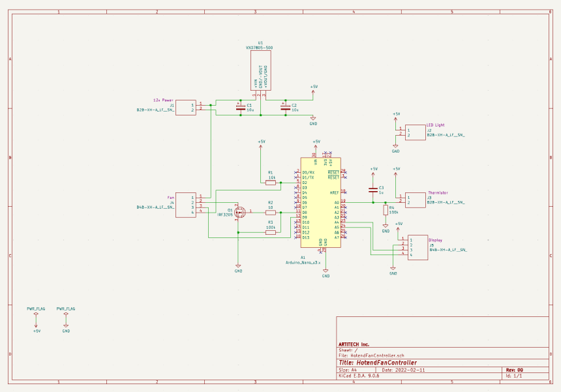Click resistor R2 at MOSFET gate
The width and height of the screenshot is (561, 392).
pos(271,212)
